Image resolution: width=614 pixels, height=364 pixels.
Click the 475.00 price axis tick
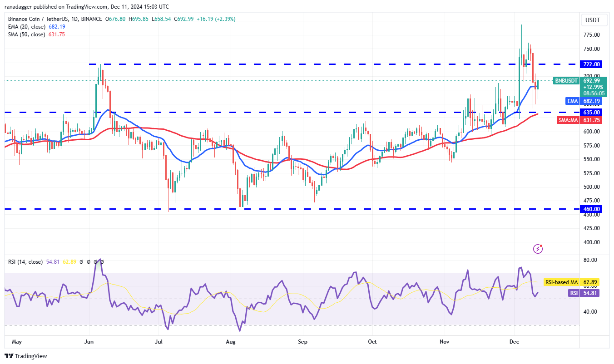[x=592, y=201]
